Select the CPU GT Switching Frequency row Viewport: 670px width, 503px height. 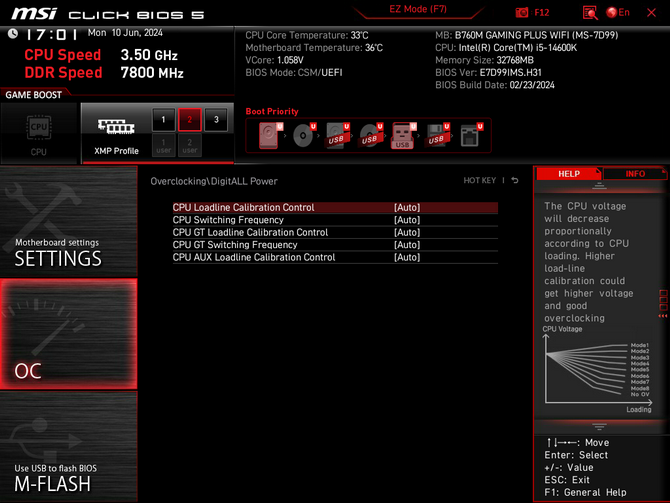[335, 244]
